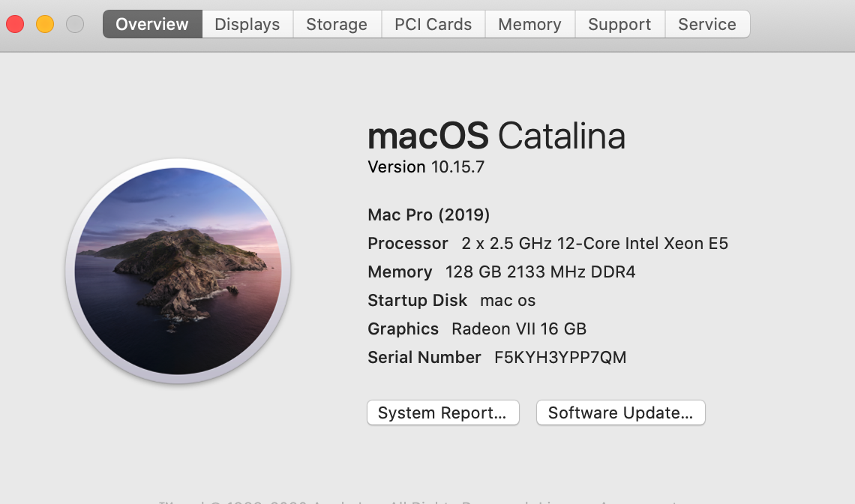Click the disabled gray zoom button
Screen dimensions: 855x504
75,24
